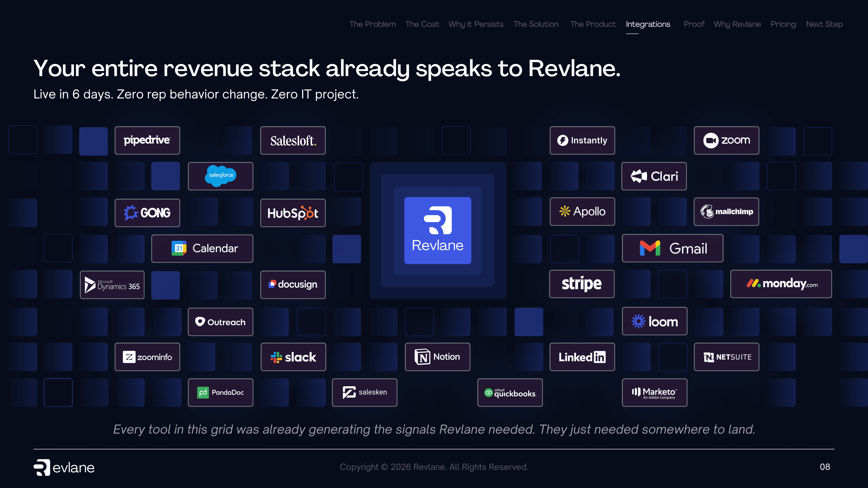Image resolution: width=868 pixels, height=488 pixels.
Task: Select the NetSuite integration tile
Action: (727, 357)
